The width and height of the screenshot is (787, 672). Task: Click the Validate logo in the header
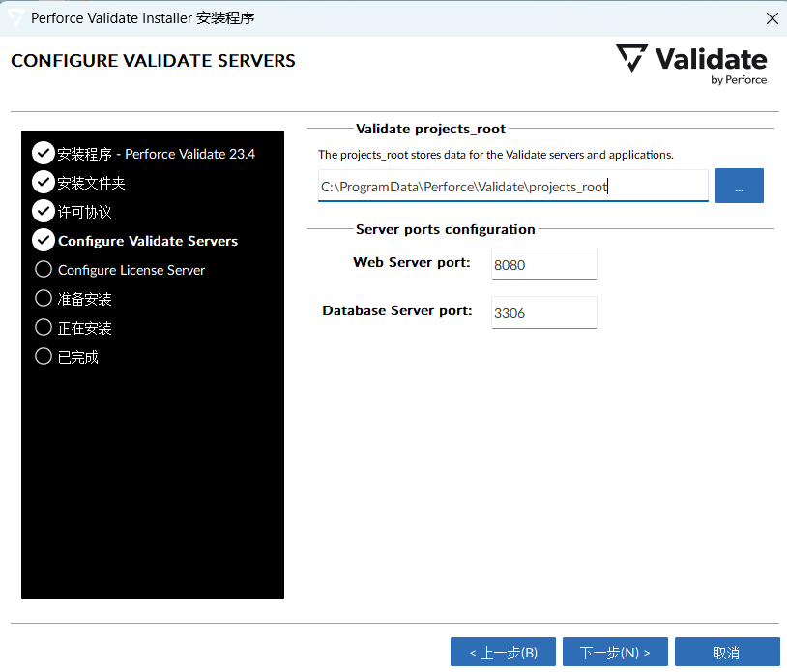point(690,63)
